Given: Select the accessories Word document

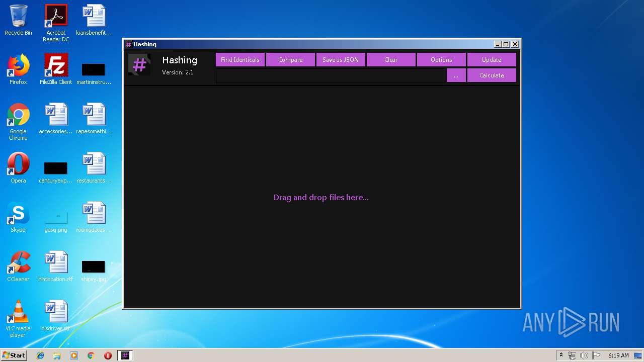Looking at the screenshot, I should (56, 119).
